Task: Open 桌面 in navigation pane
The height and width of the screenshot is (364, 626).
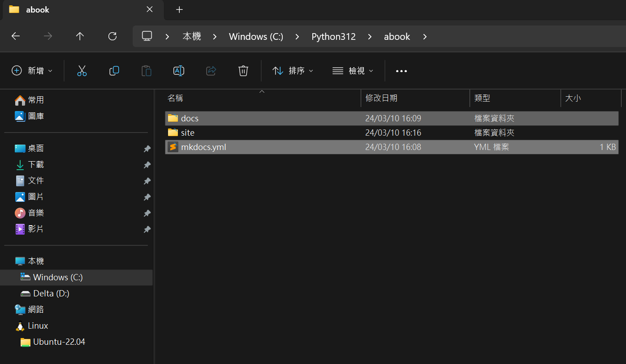Action: 36,148
